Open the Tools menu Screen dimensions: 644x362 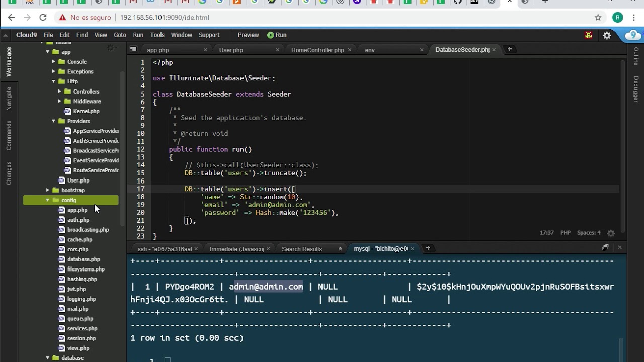(x=157, y=35)
